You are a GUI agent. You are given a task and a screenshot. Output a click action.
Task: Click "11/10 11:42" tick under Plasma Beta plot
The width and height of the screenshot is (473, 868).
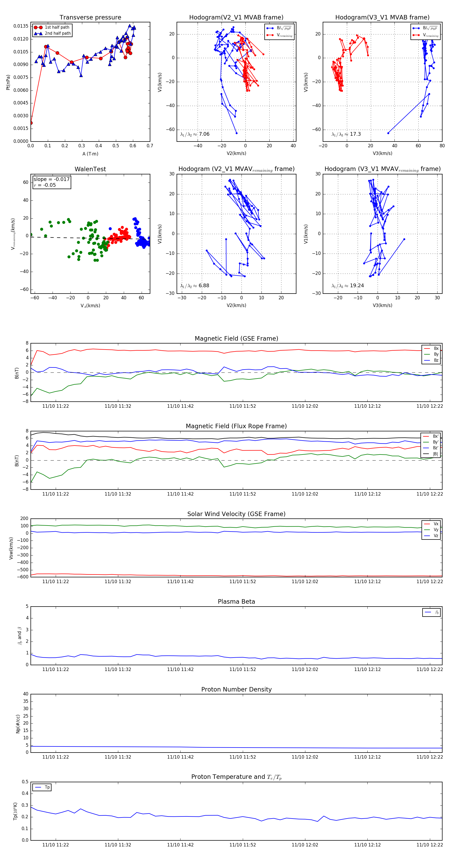pyautogui.click(x=180, y=669)
